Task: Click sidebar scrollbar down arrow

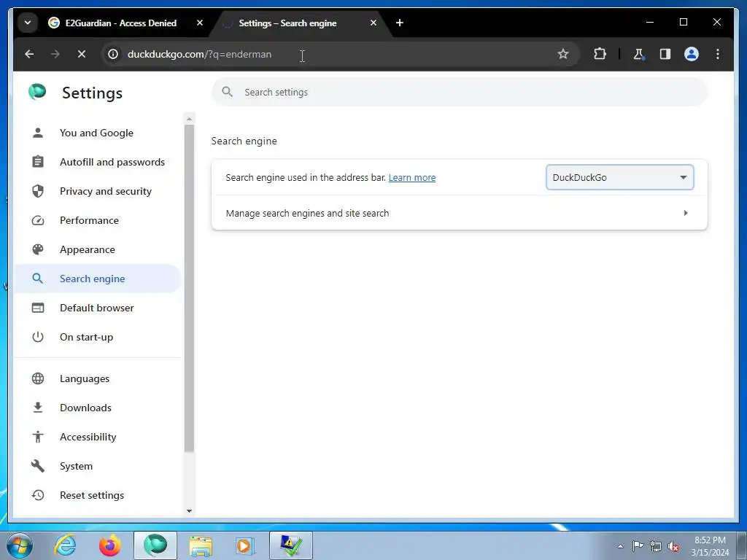Action: [189, 511]
